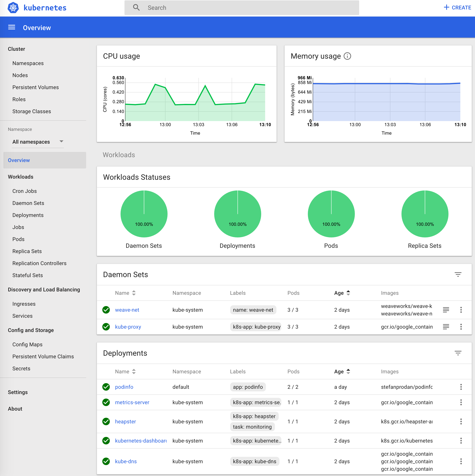Open Config Maps sidebar item
This screenshot has height=476, width=475.
pyautogui.click(x=27, y=344)
